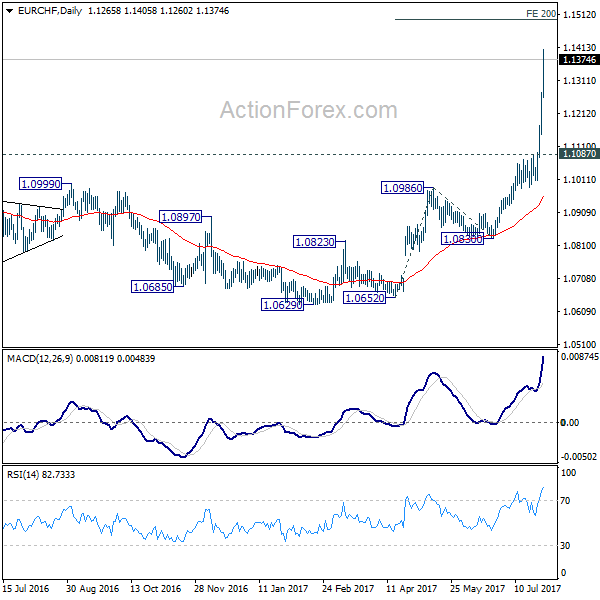Click current price tag 1.13746

click(579, 60)
